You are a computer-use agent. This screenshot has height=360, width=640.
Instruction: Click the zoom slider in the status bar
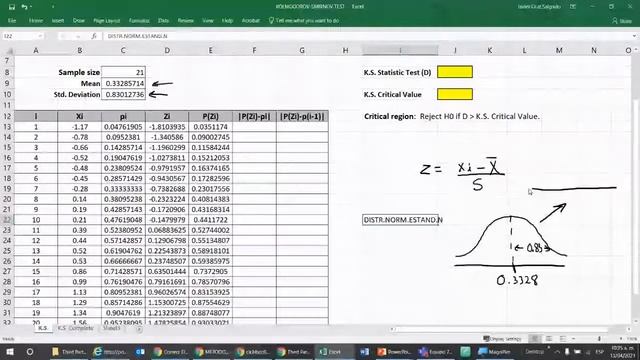599,339
